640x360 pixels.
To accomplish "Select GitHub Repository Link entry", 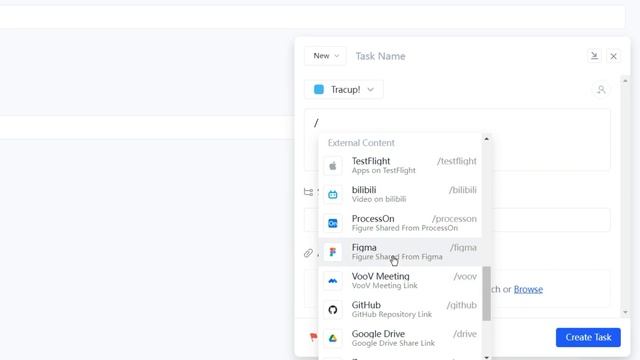I will [400, 309].
